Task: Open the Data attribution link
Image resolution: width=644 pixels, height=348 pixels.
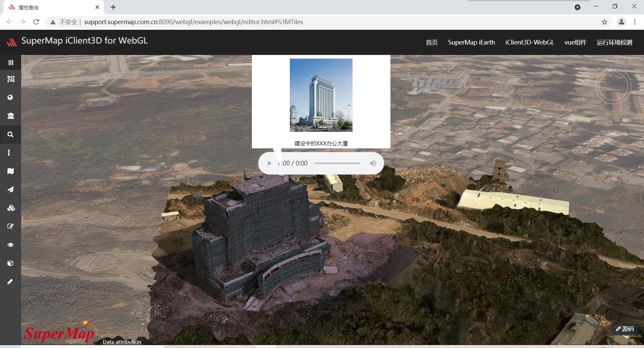Action: coord(122,342)
